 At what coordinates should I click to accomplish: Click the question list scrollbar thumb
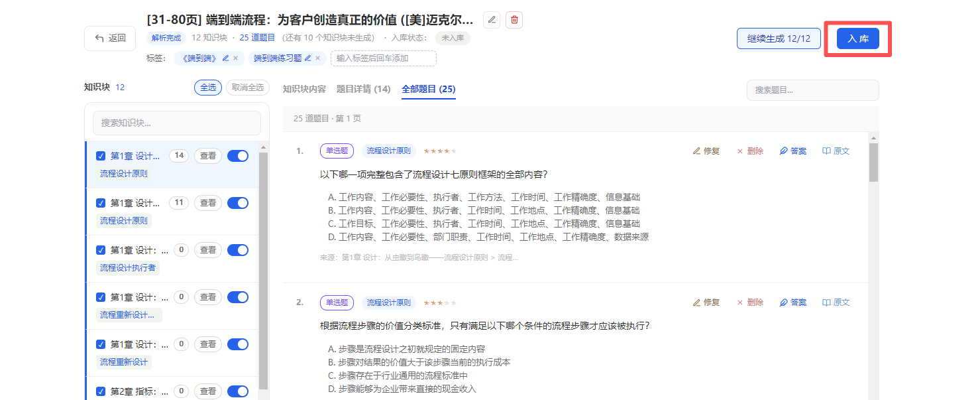pyautogui.click(x=873, y=163)
